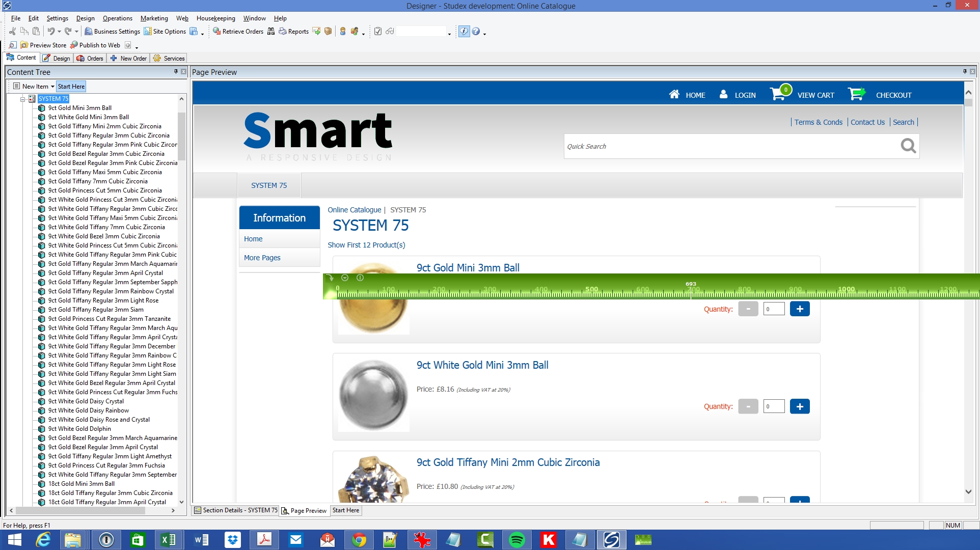Toggle the clipboard checkmark toolbar button
This screenshot has width=980, height=550.
point(378,32)
